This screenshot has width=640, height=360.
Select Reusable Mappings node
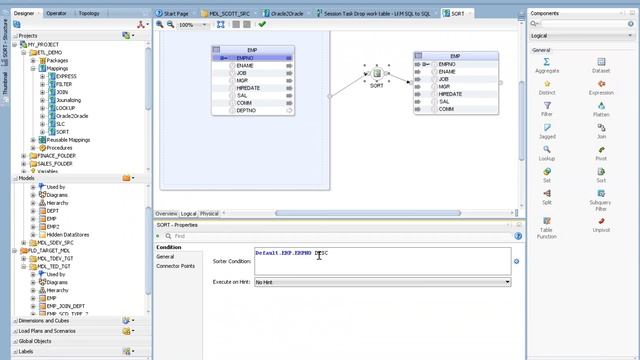click(x=68, y=140)
